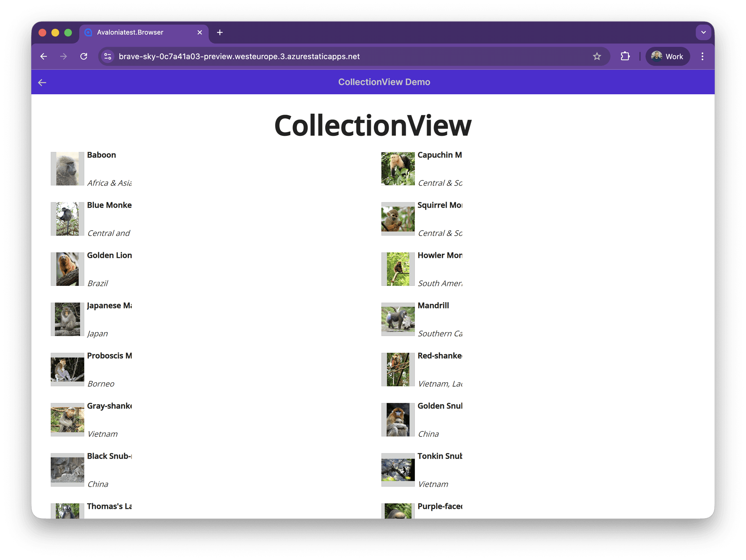
Task: Select the Baboon list item
Action: coord(101,155)
